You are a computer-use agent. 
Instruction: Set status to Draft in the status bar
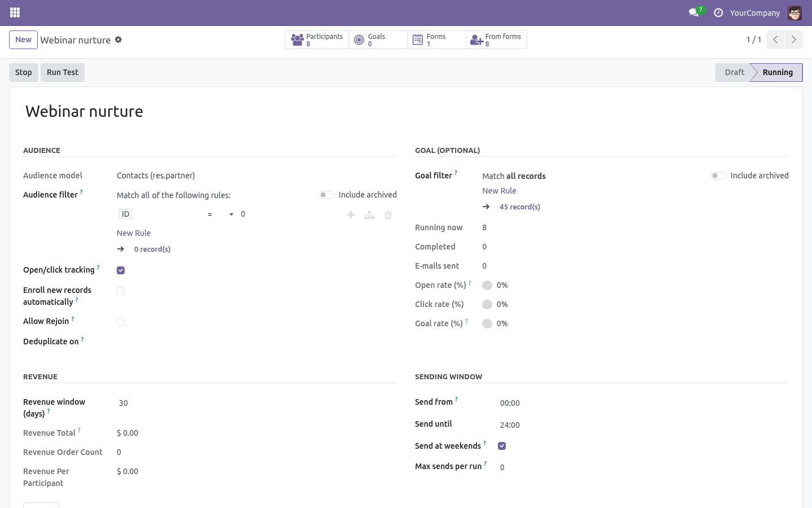(734, 72)
